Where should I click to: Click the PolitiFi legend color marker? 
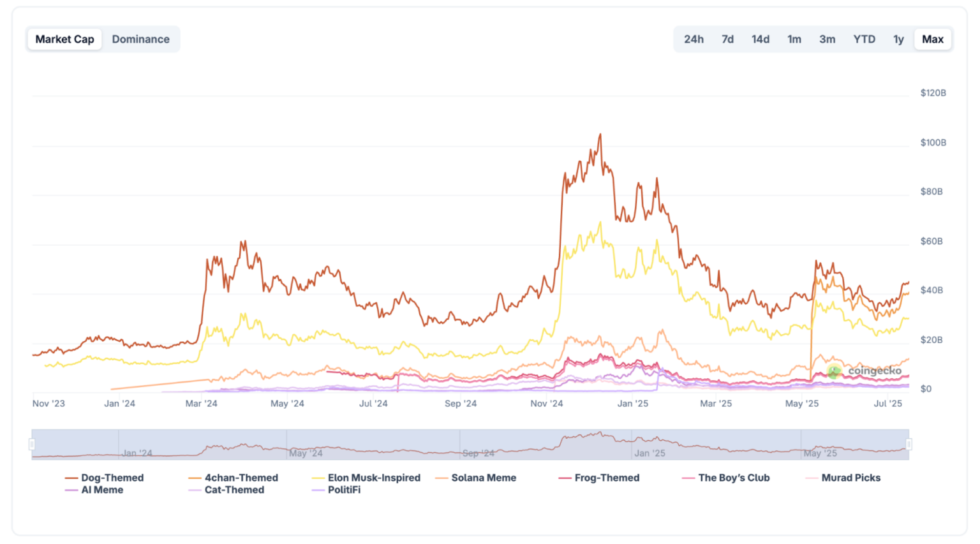317,490
